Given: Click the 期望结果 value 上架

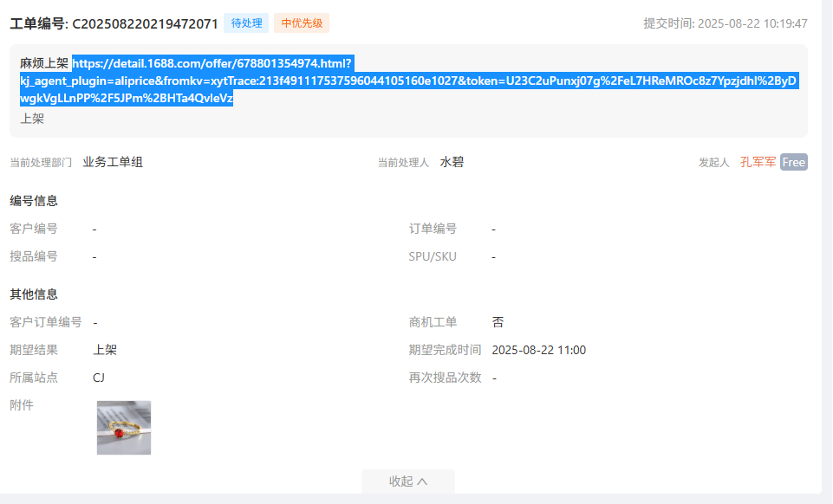Looking at the screenshot, I should coord(105,350).
